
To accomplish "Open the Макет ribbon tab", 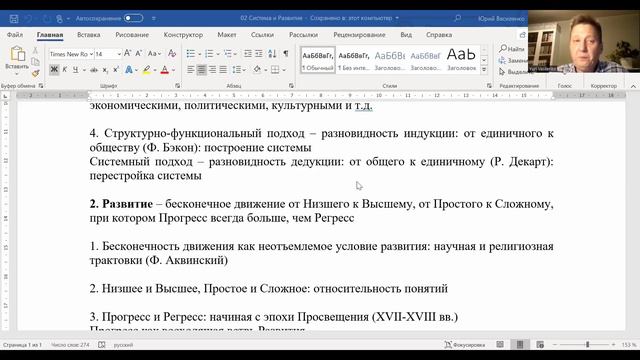I will point(227,35).
